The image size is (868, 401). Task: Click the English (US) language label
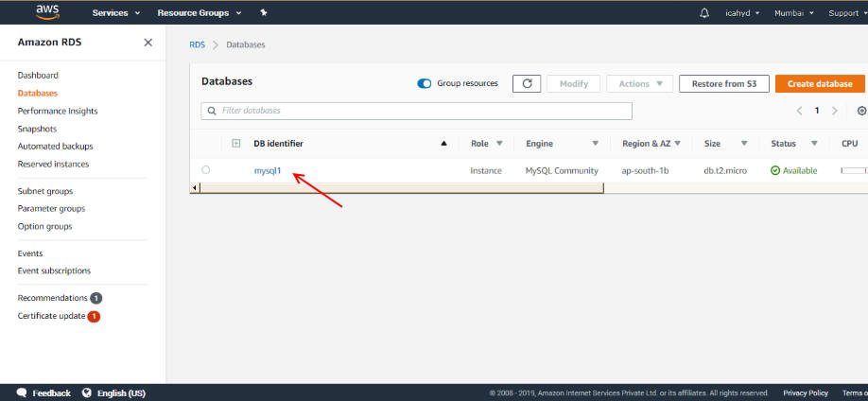pyautogui.click(x=121, y=392)
